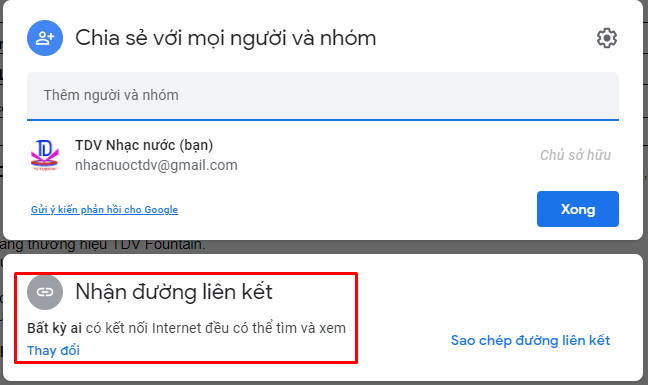Click the nhacnuoctdv@gmail.com email address

click(x=156, y=165)
